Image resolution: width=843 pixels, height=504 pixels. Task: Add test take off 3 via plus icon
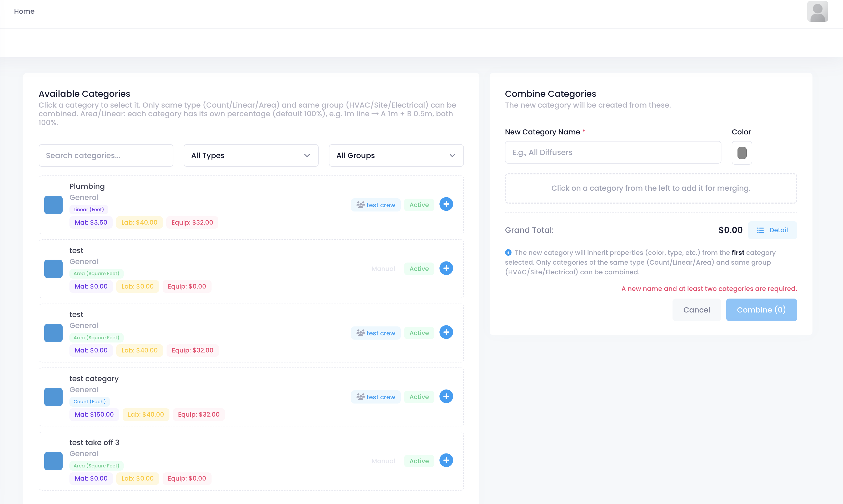click(446, 460)
